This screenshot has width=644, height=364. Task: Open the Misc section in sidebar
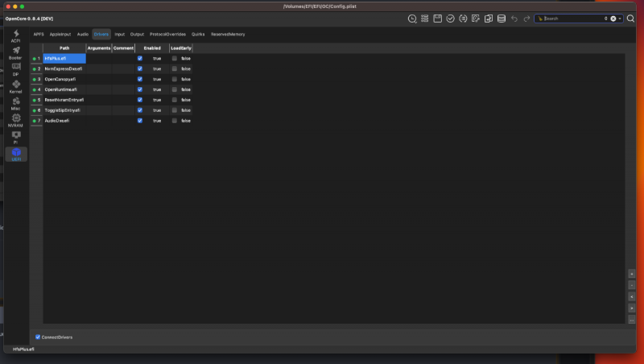16,104
